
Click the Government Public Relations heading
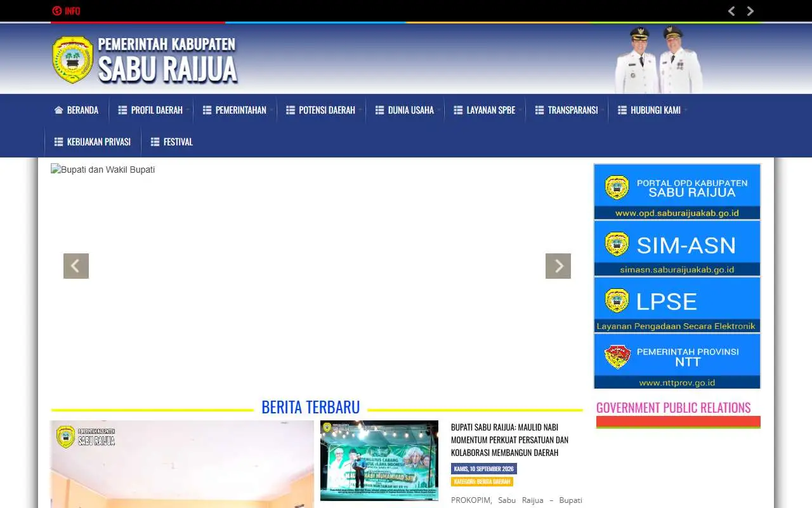pos(673,408)
